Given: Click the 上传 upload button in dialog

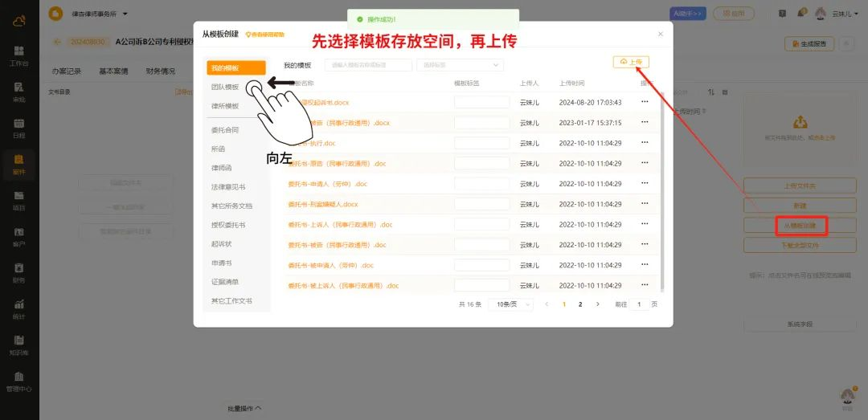Looking at the screenshot, I should tap(631, 62).
